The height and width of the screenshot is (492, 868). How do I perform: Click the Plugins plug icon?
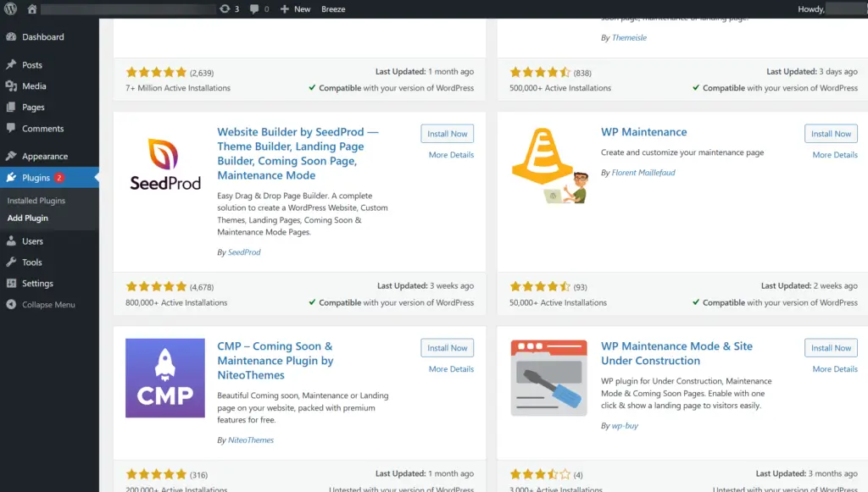(x=12, y=178)
